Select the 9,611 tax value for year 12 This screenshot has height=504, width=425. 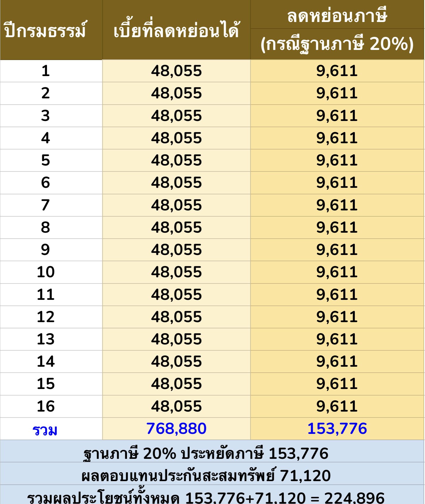pos(337,317)
